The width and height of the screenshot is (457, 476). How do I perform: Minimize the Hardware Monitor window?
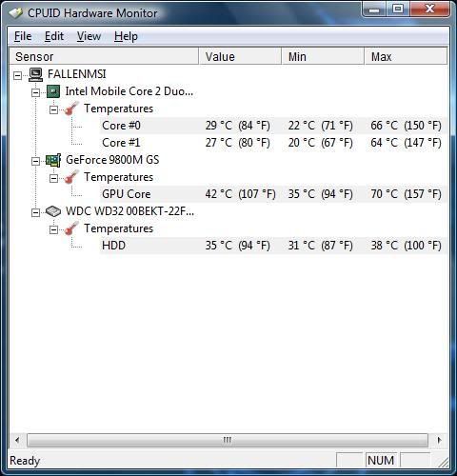click(374, 10)
